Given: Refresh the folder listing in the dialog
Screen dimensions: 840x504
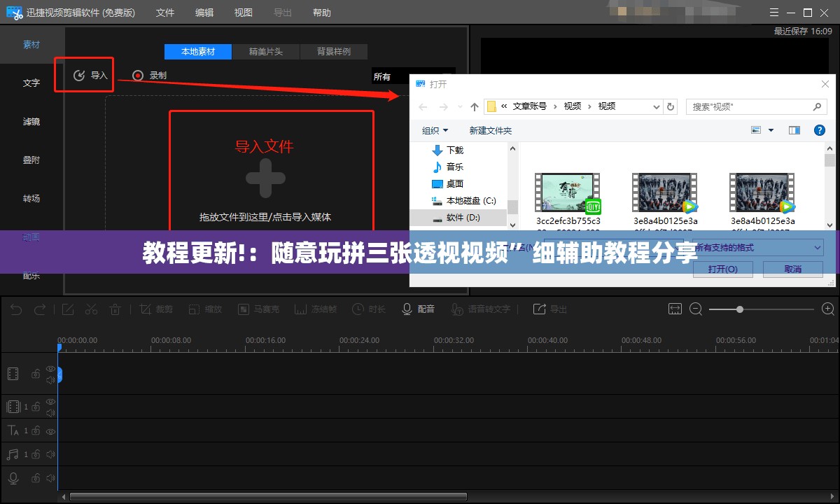Looking at the screenshot, I should point(671,106).
